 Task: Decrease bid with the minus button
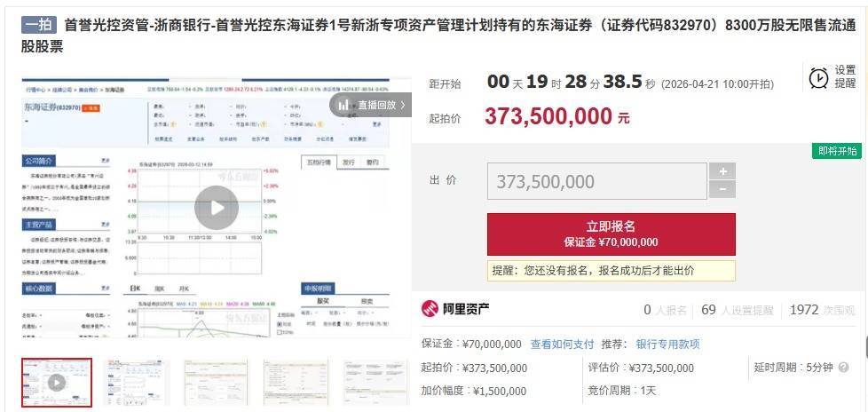tap(723, 189)
